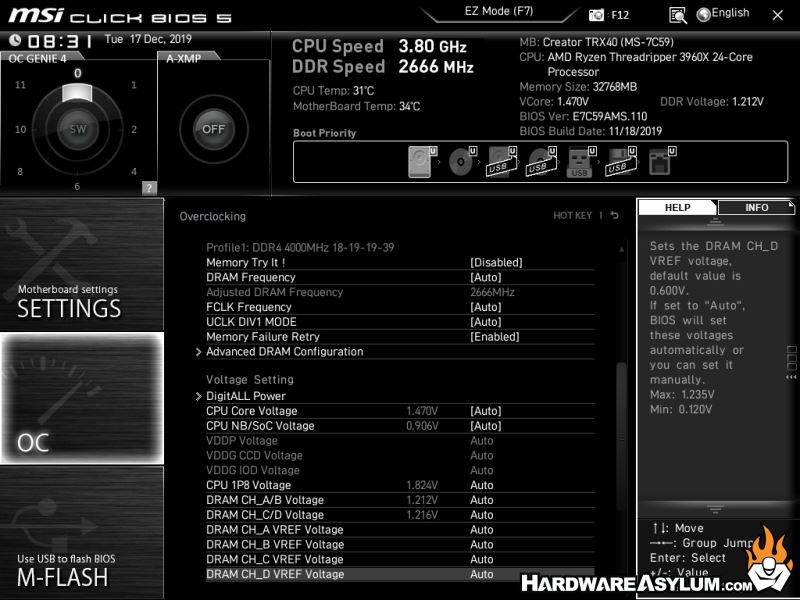
Task: Select the CPU Core Voltage Auto field
Action: click(x=486, y=411)
